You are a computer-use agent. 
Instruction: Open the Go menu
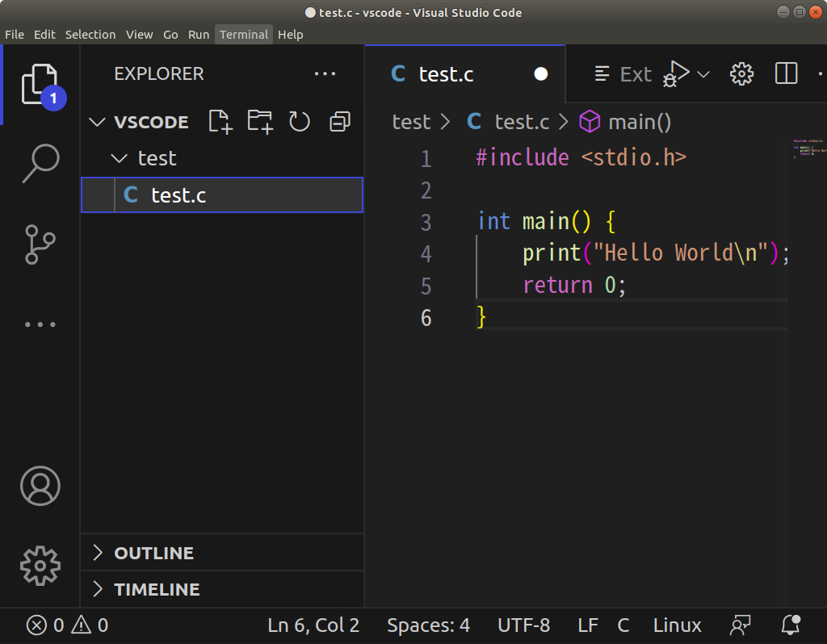tap(170, 35)
